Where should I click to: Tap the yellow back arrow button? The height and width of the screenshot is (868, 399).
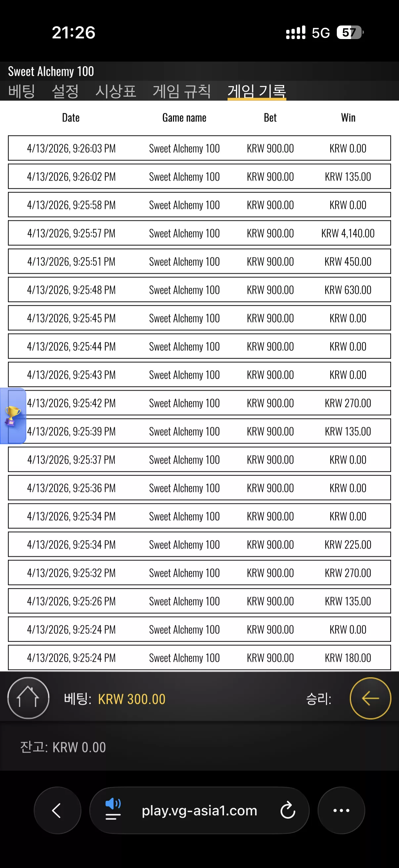pyautogui.click(x=370, y=698)
